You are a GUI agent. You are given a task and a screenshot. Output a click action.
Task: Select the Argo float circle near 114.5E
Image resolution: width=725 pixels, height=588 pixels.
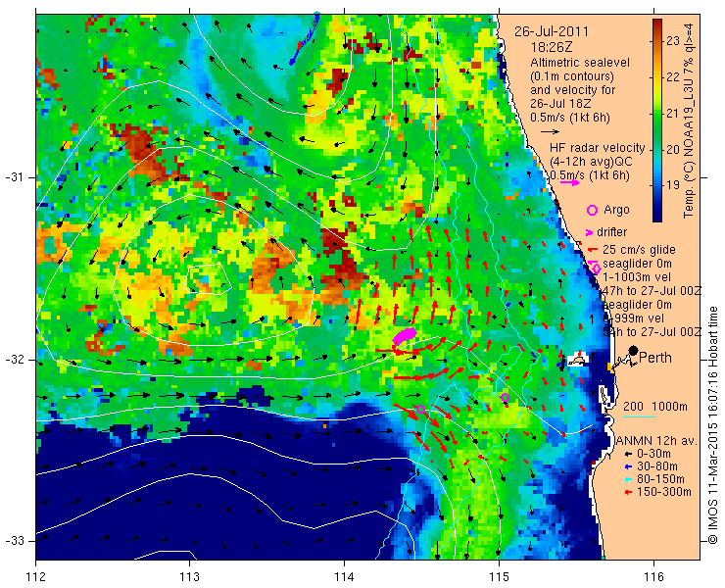420,409
